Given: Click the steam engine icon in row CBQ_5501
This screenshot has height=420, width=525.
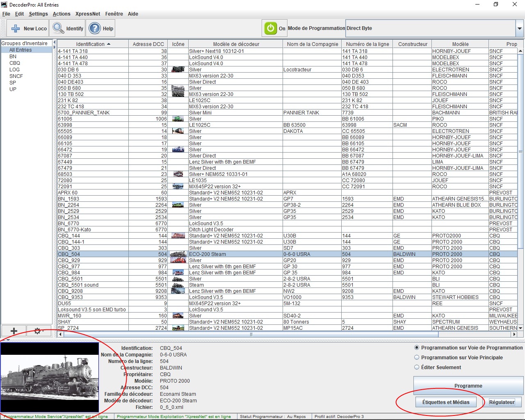Looking at the screenshot, I should tap(178, 279).
